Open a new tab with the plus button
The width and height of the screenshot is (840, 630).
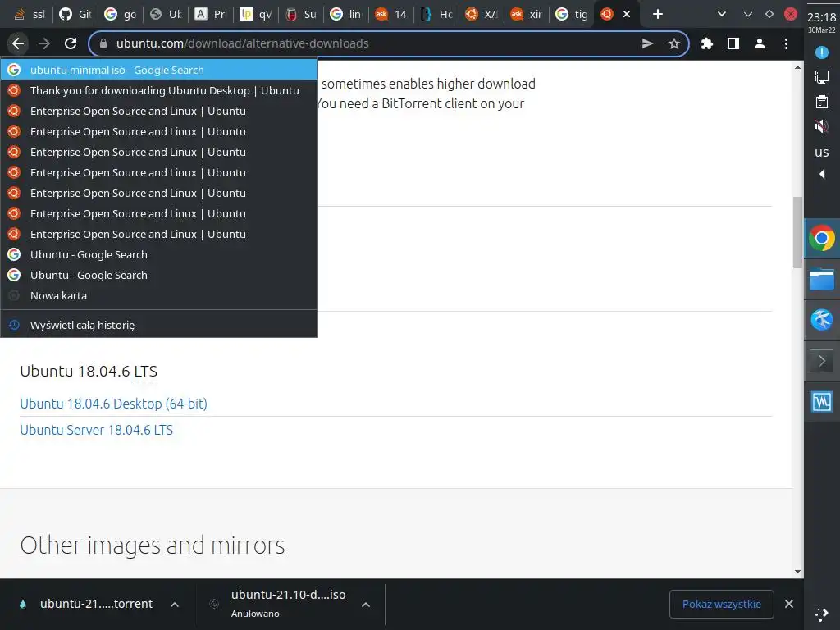coord(658,15)
